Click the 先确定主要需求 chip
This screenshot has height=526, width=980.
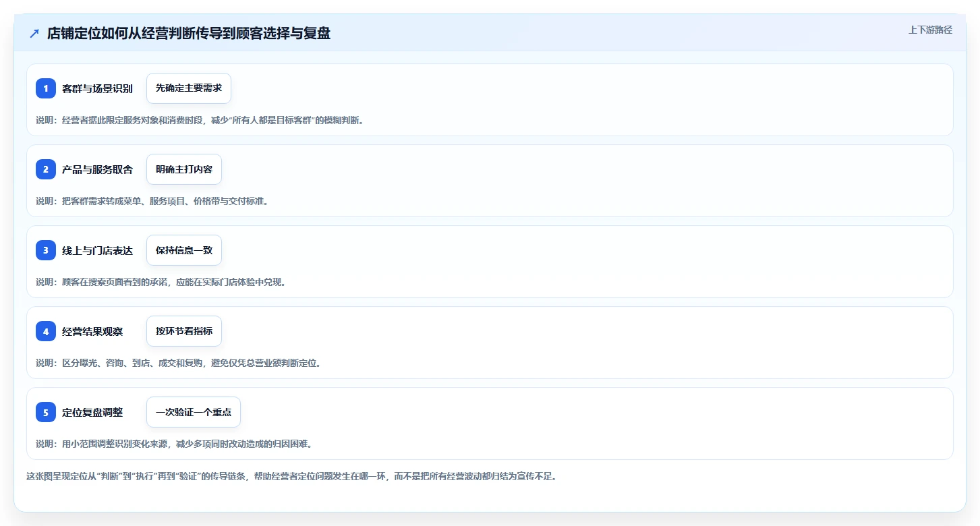(x=189, y=88)
